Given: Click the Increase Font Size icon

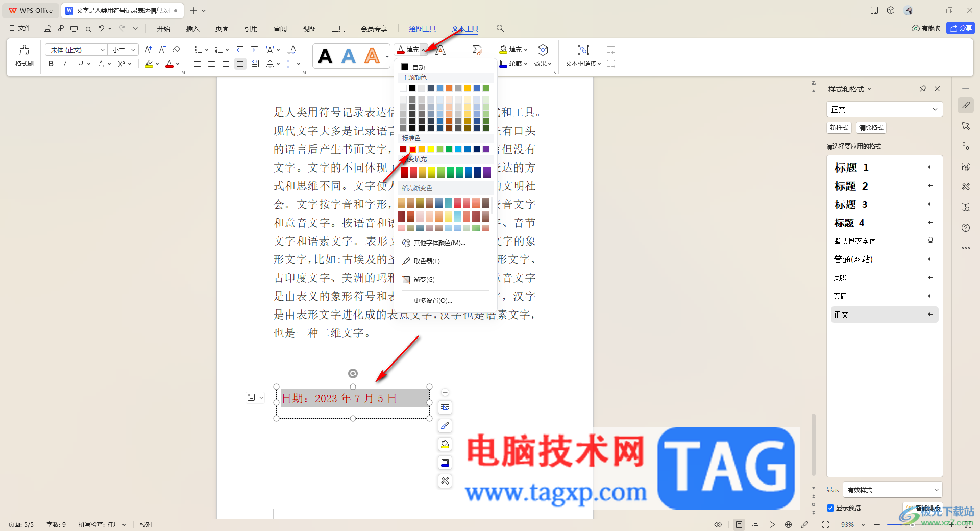Looking at the screenshot, I should (x=148, y=50).
